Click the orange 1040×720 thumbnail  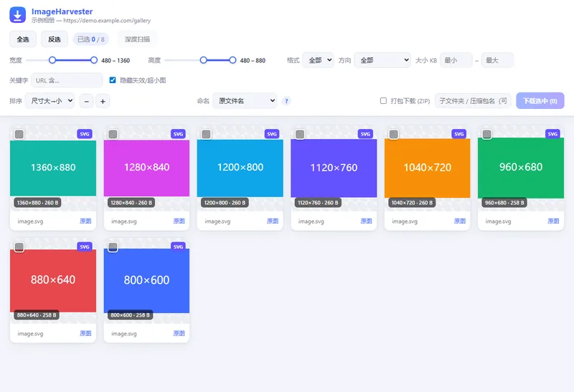point(427,168)
